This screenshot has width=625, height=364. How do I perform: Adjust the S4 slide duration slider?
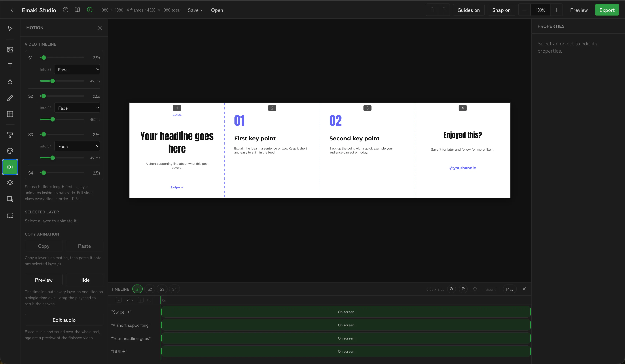(62, 173)
